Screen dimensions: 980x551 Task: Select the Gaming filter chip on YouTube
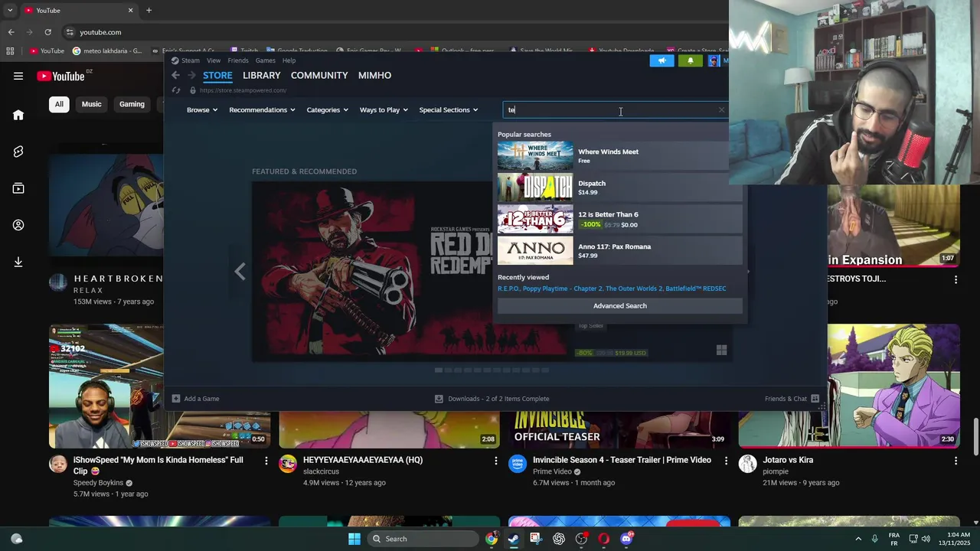[132, 104]
